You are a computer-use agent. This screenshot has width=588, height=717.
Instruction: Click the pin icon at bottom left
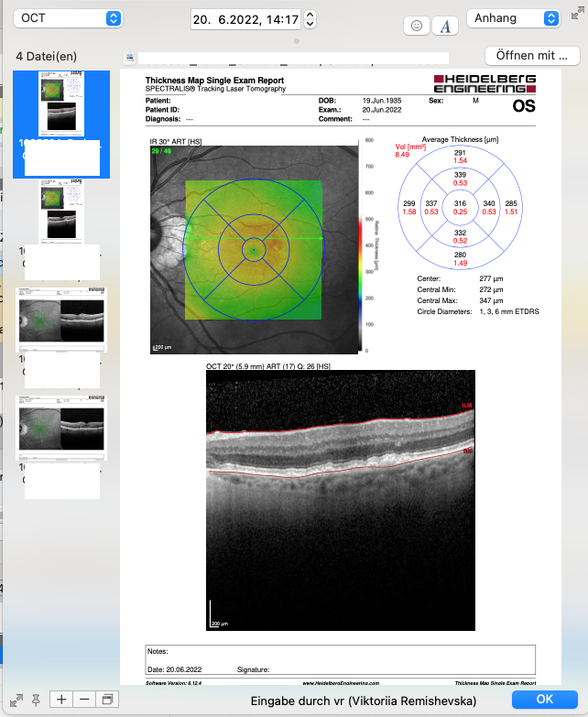36,700
